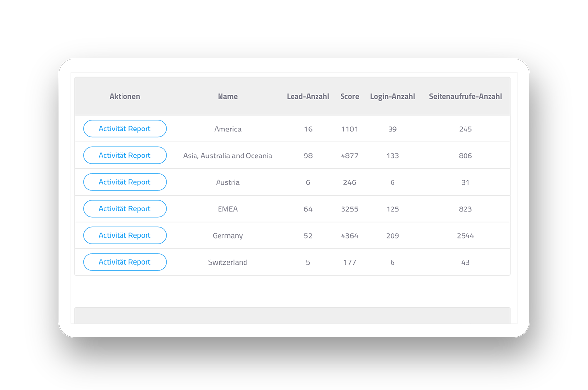Click page views value 823
588x390 pixels.
(x=465, y=209)
